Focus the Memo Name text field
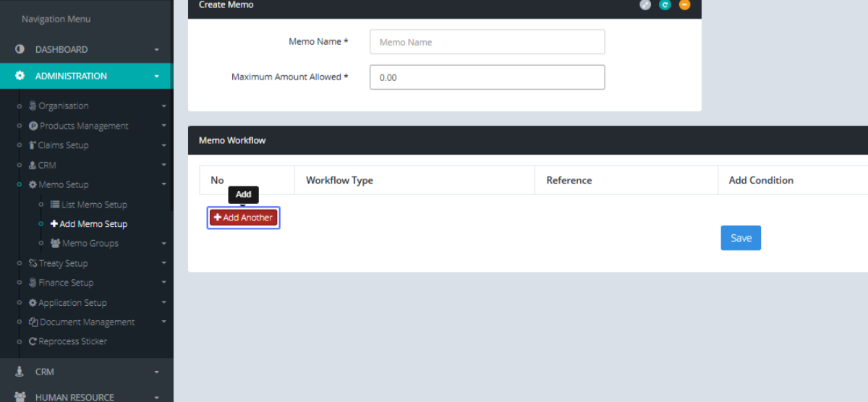This screenshot has height=402, width=868. tap(487, 42)
